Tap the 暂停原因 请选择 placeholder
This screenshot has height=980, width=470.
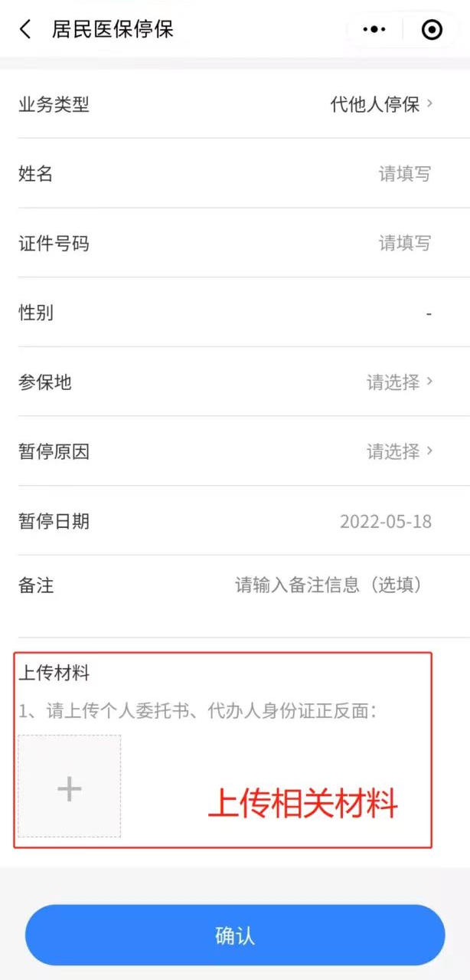click(x=393, y=451)
